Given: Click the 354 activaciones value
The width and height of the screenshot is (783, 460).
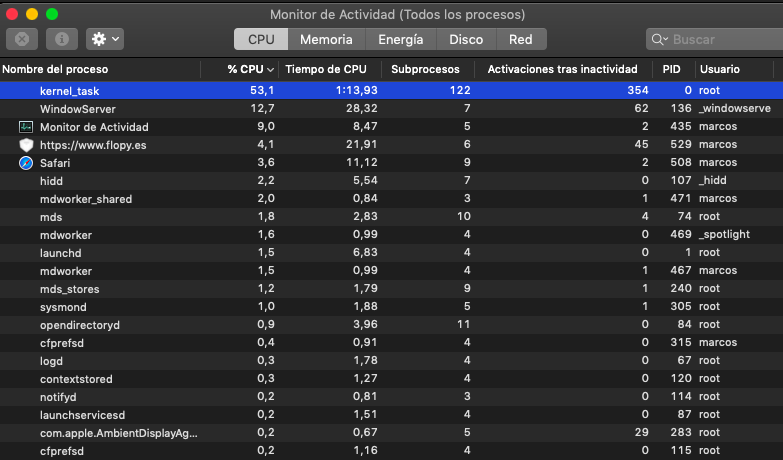Looking at the screenshot, I should coord(638,90).
